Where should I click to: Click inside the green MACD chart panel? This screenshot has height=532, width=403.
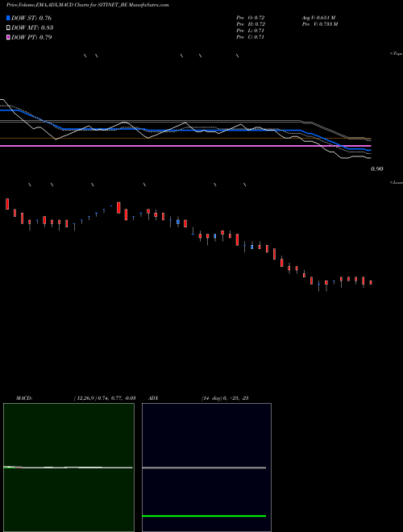(x=69, y=468)
